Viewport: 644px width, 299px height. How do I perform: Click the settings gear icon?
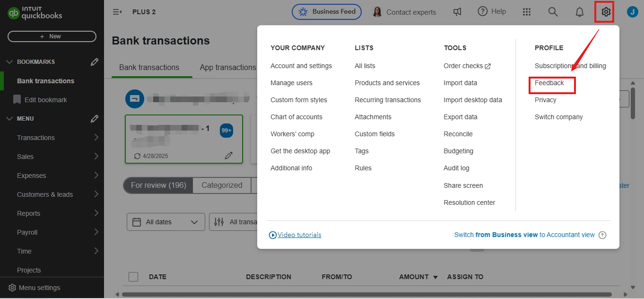(x=606, y=12)
